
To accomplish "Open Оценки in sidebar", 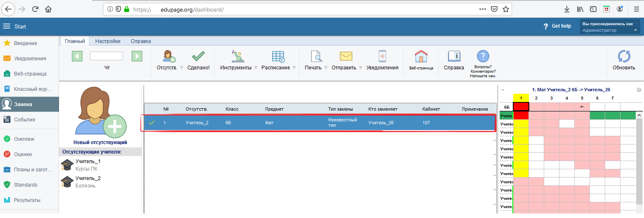I will tap(29, 154).
